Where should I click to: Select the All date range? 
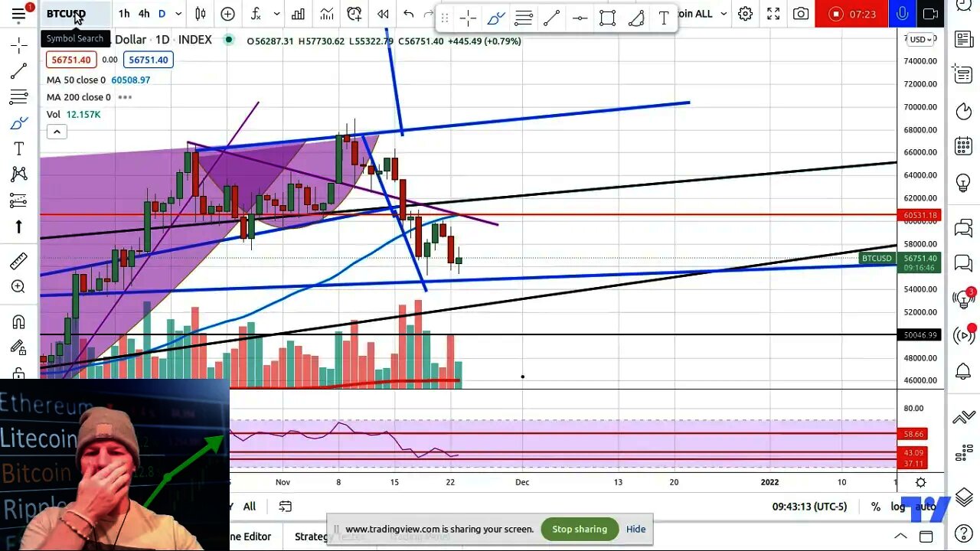(x=250, y=507)
